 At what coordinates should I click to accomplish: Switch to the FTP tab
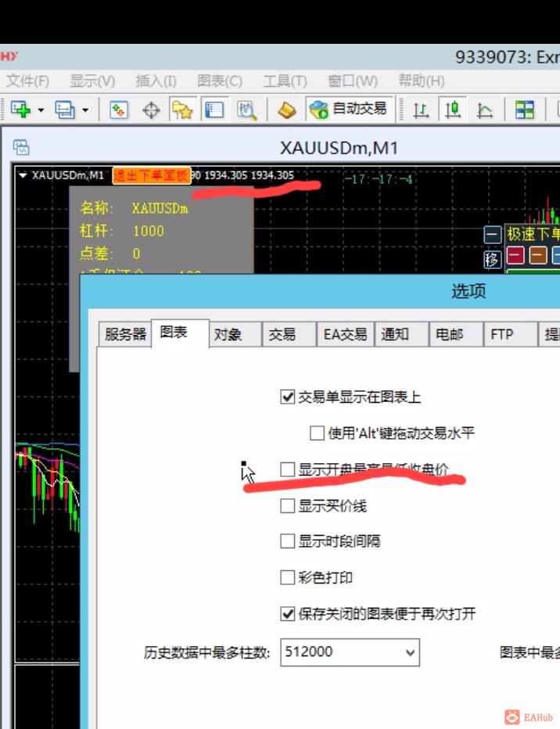(x=510, y=334)
